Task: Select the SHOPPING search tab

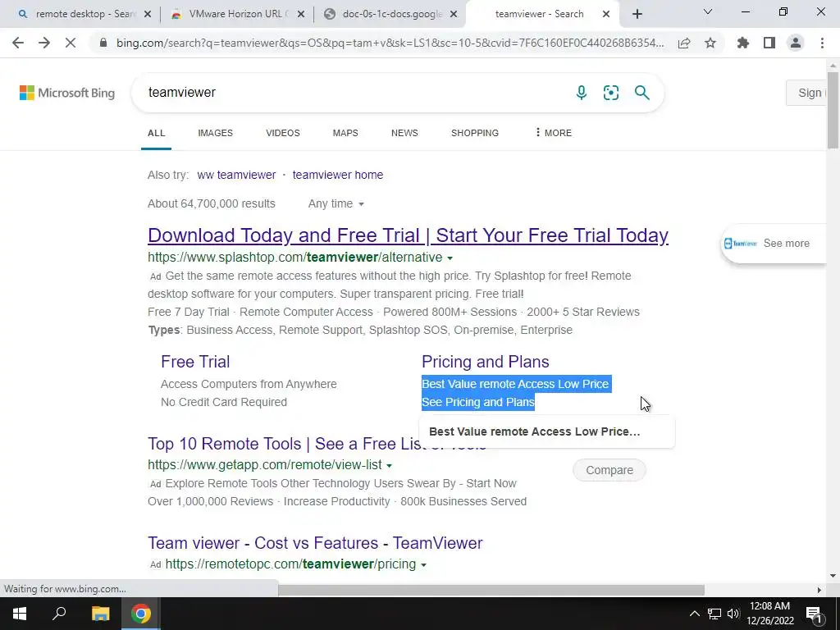Action: 475,133
